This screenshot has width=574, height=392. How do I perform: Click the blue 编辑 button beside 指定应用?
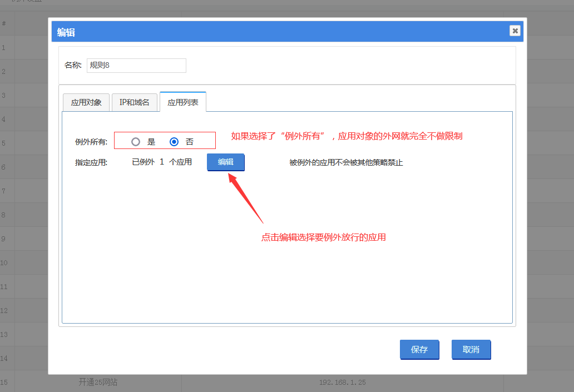pyautogui.click(x=225, y=162)
